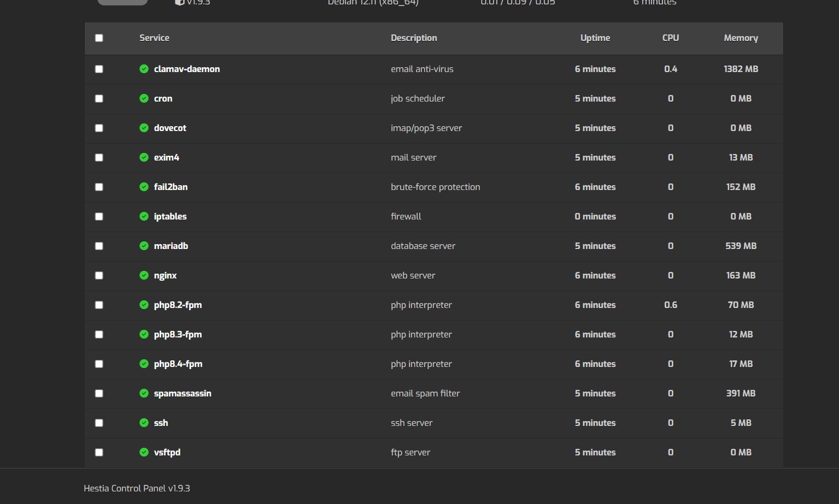The height and width of the screenshot is (504, 839).
Task: Click the Memory column header
Action: point(741,38)
